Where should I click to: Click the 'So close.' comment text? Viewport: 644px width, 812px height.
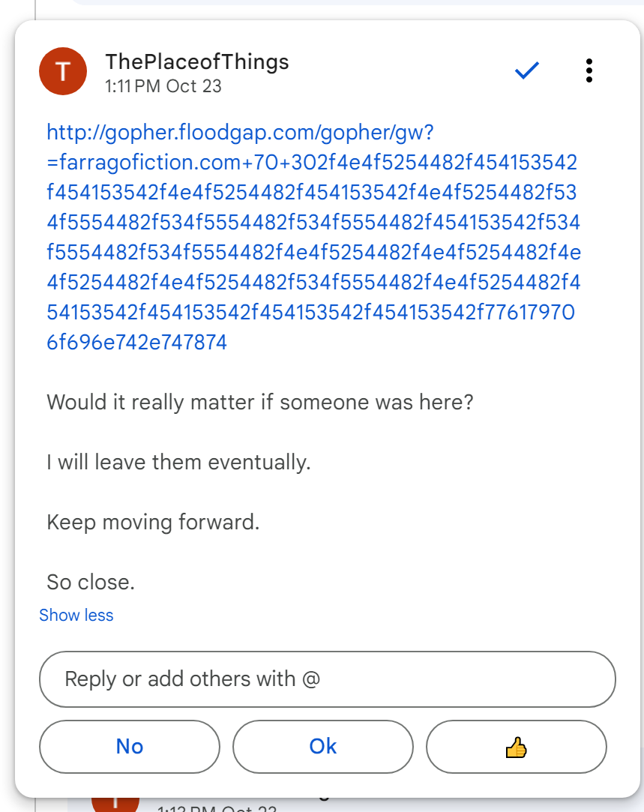91,582
